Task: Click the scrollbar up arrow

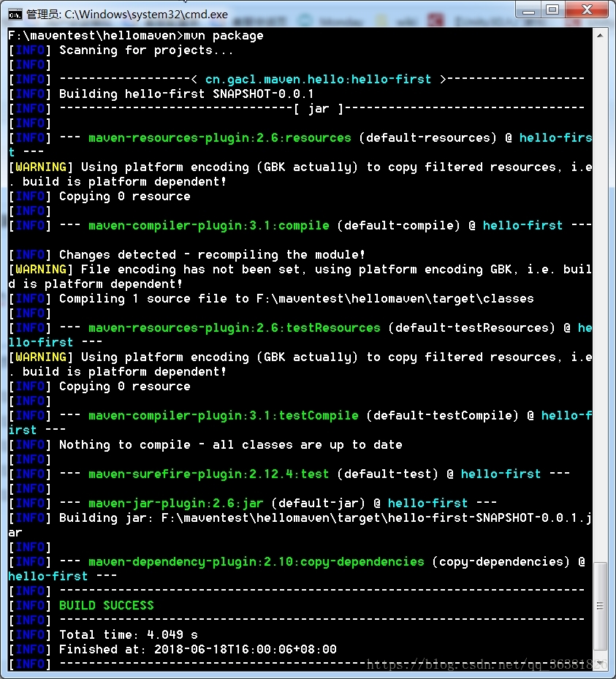Action: point(600,36)
